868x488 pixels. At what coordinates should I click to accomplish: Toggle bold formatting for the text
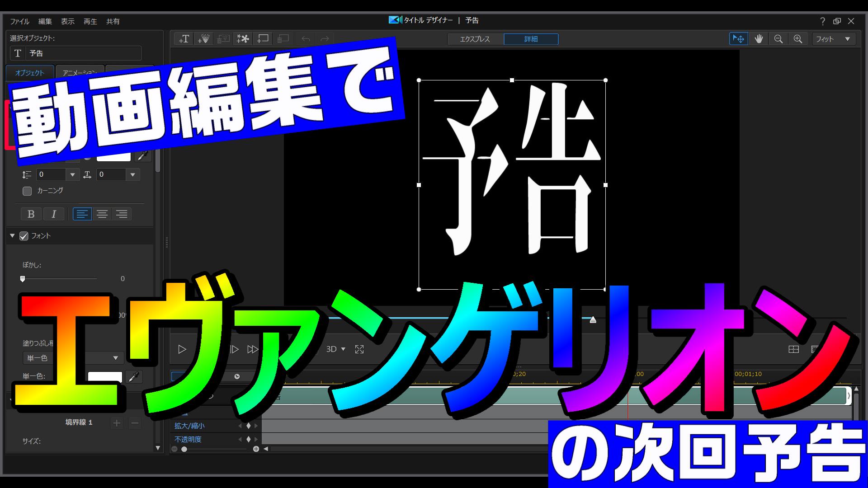coord(31,214)
